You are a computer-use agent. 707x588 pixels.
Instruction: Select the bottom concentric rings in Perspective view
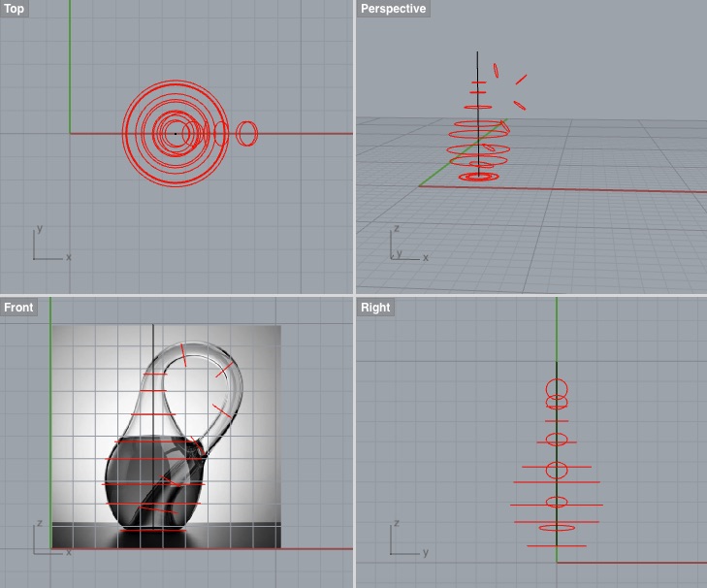click(478, 177)
